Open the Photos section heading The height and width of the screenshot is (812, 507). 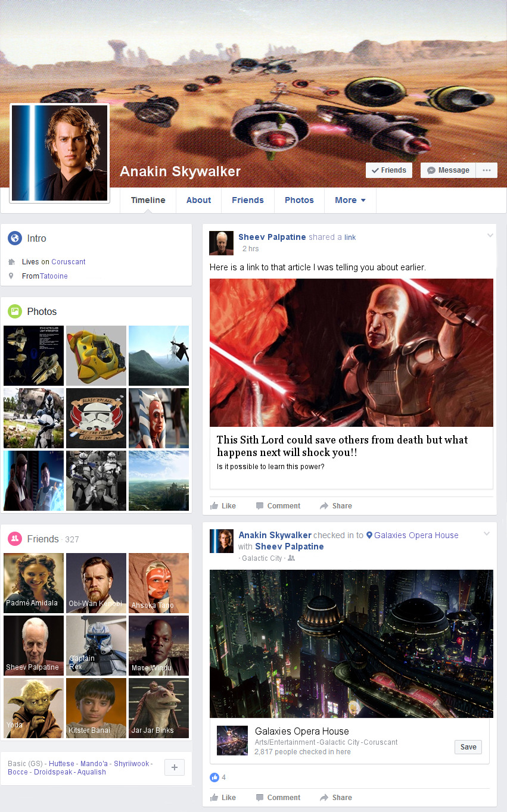click(42, 311)
